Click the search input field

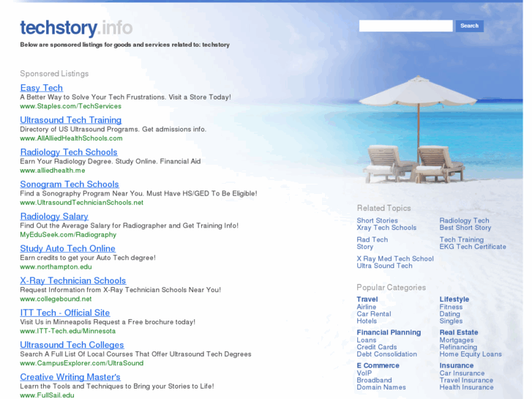(406, 26)
